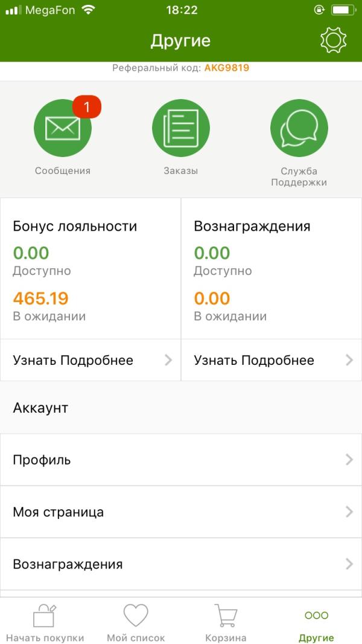The image size is (362, 644).
Task: Tap the 465.19 pending loyalty bonus amount
Action: 40,298
